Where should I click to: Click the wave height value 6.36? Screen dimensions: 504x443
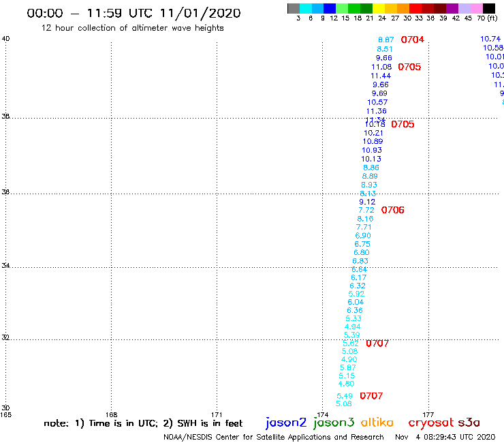(x=355, y=311)
